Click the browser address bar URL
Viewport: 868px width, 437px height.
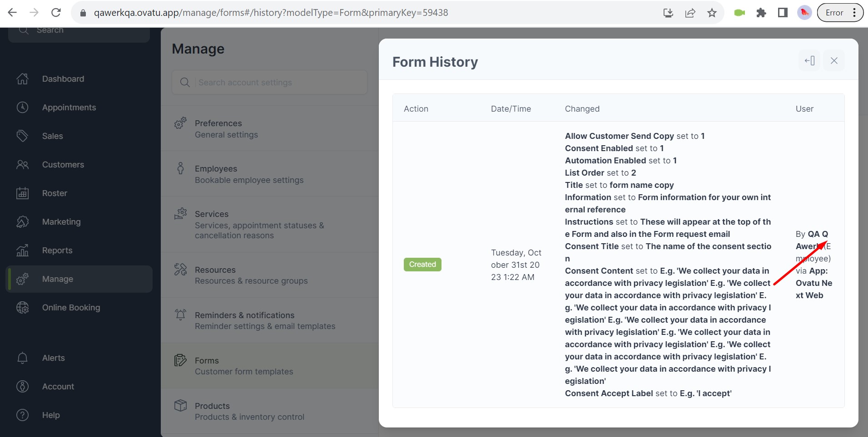(271, 13)
